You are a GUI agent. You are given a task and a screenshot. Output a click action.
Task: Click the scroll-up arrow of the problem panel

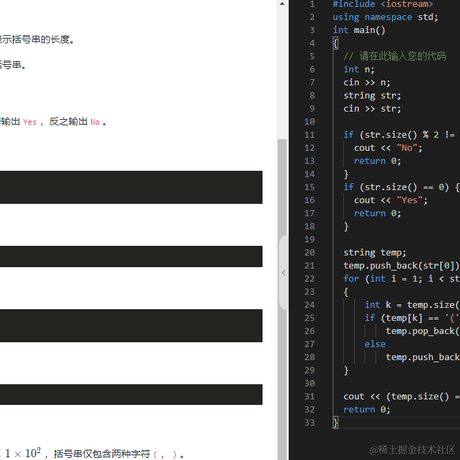pyautogui.click(x=282, y=4)
